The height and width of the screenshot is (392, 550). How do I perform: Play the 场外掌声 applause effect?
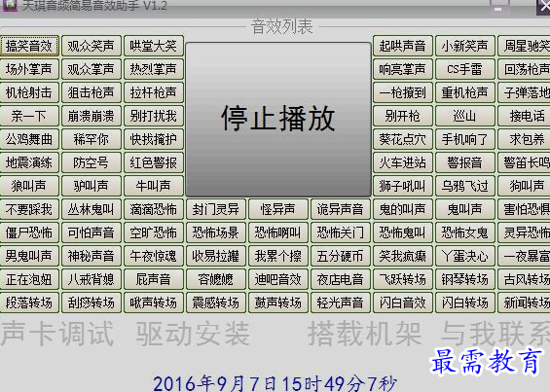pyautogui.click(x=29, y=69)
